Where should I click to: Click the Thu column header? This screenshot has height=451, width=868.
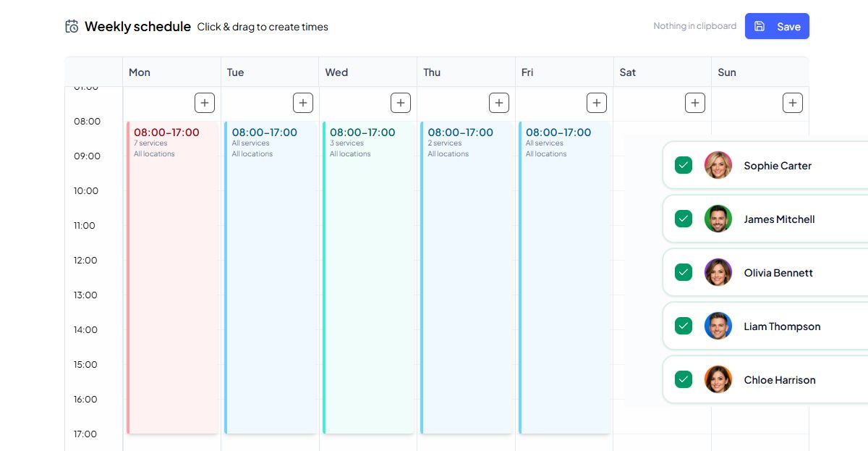click(432, 72)
